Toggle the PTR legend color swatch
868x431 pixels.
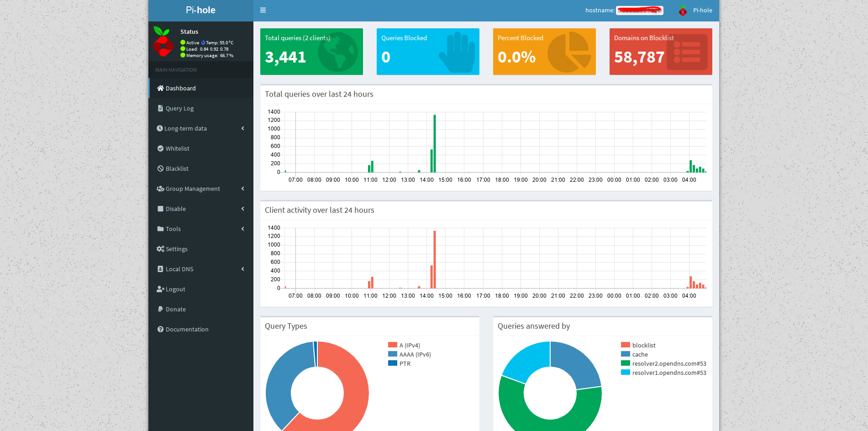[x=393, y=363]
